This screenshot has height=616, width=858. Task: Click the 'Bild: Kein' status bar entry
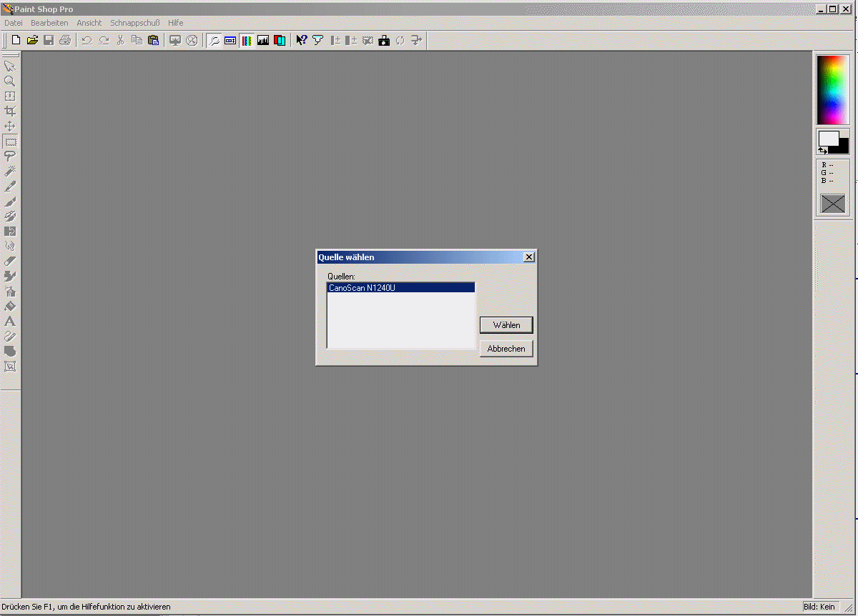coord(819,607)
